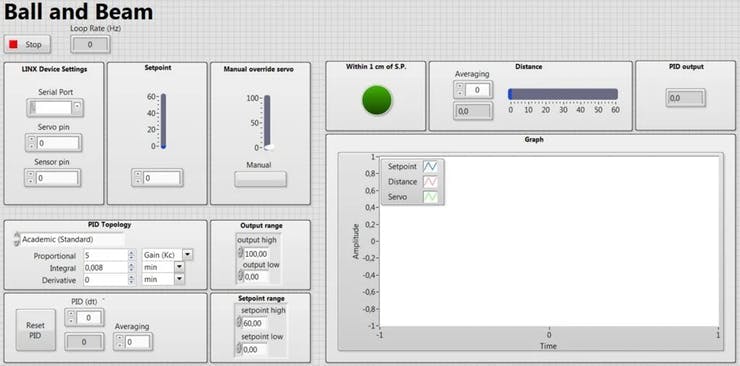740x366 pixels.
Task: Open the Gain (Kc) unit dropdown
Action: tap(188, 255)
